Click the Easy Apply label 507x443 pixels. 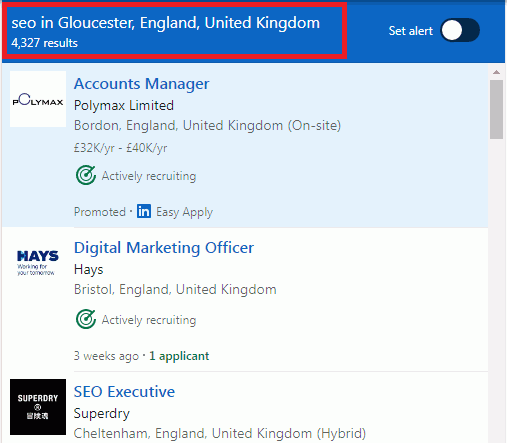(185, 212)
